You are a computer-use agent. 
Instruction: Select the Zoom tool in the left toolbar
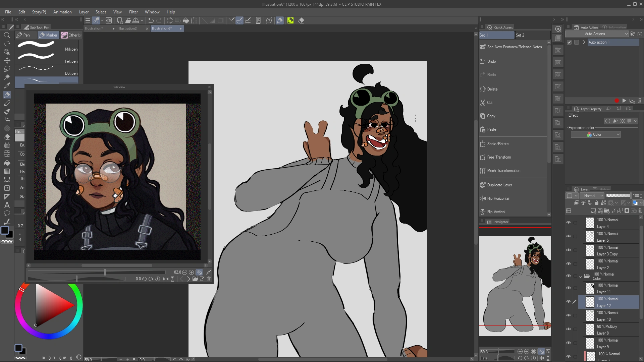coord(7,35)
